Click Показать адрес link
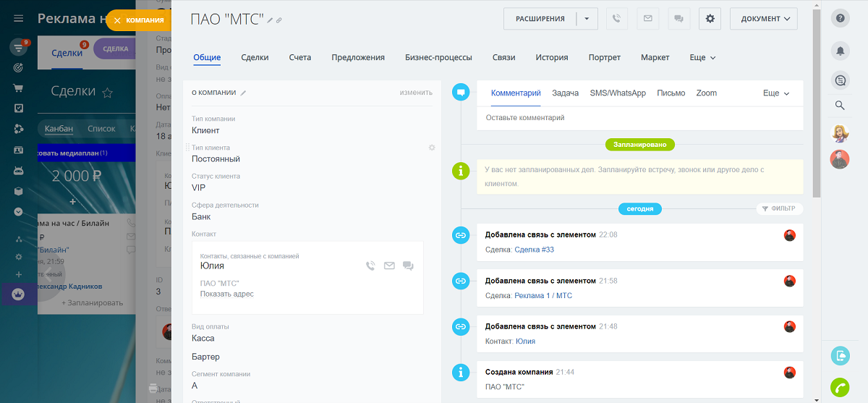Screen dimensions: 868x403 point(227,294)
